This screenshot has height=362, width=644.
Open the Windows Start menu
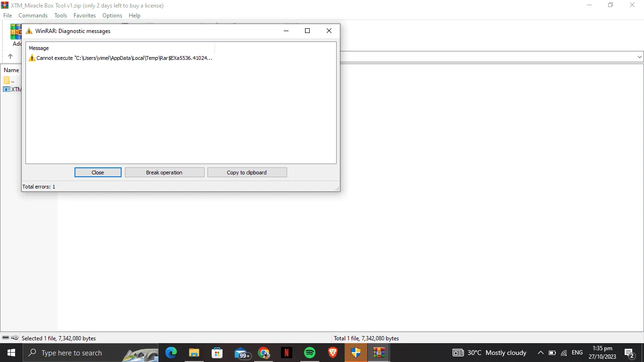[x=11, y=353]
